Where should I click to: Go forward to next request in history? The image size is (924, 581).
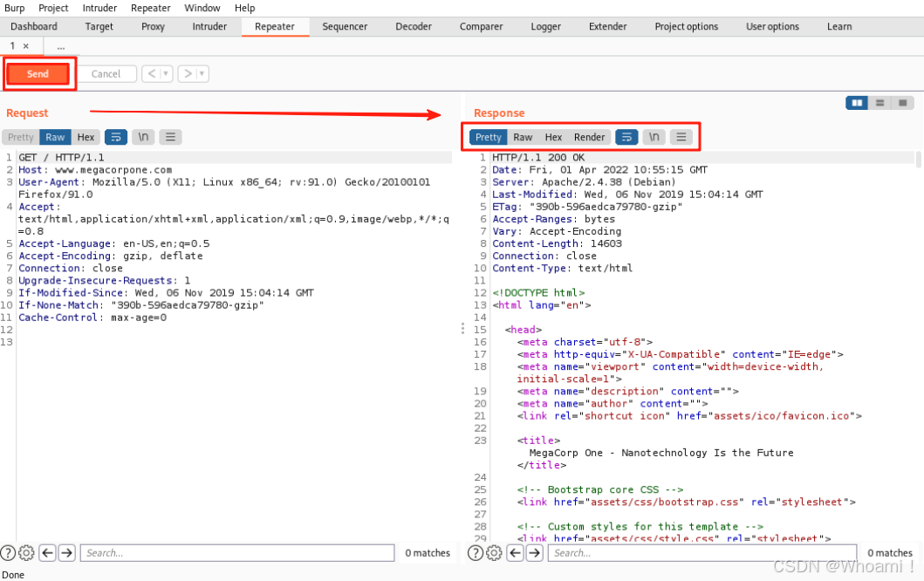click(x=188, y=73)
